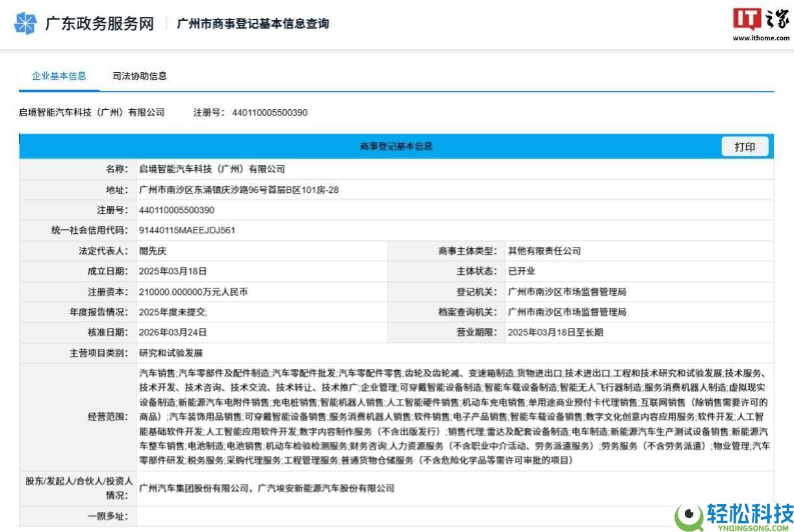
Task: Click the 营业期限 label
Action: (x=477, y=332)
